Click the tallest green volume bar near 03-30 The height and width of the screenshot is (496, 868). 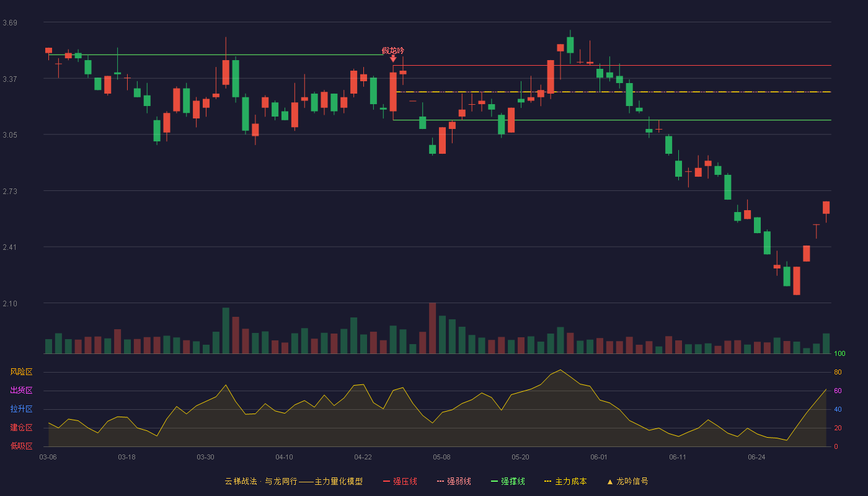pos(226,330)
